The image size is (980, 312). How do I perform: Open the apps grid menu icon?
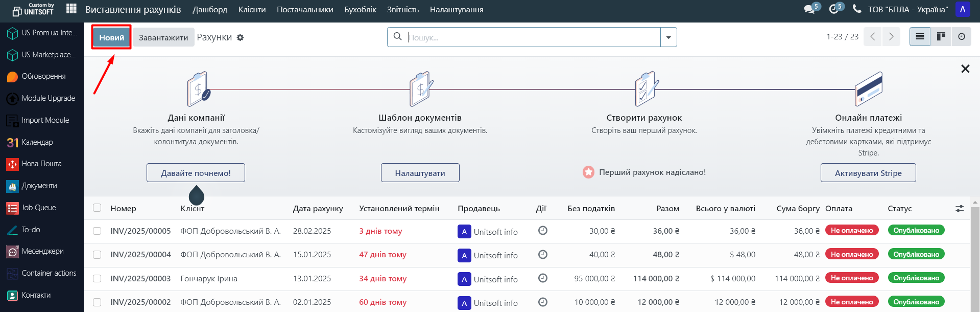(71, 9)
